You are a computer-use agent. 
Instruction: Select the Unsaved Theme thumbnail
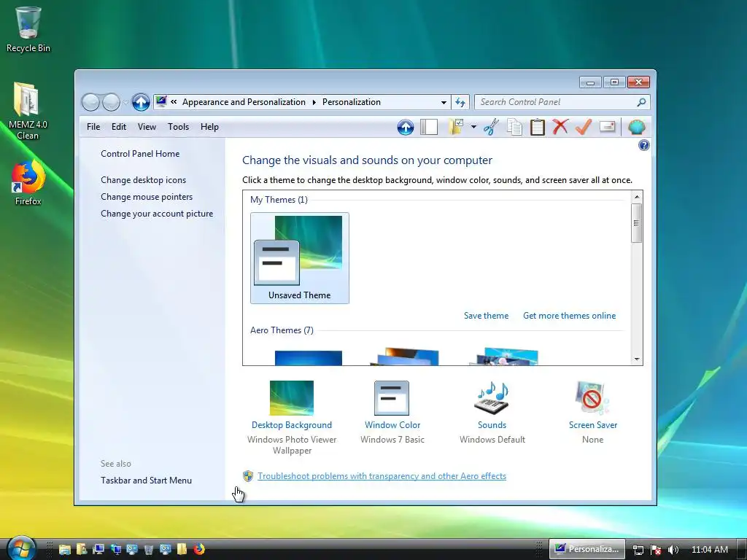coord(300,258)
